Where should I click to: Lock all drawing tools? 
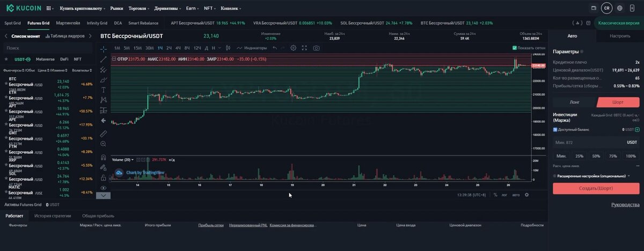pyautogui.click(x=104, y=178)
